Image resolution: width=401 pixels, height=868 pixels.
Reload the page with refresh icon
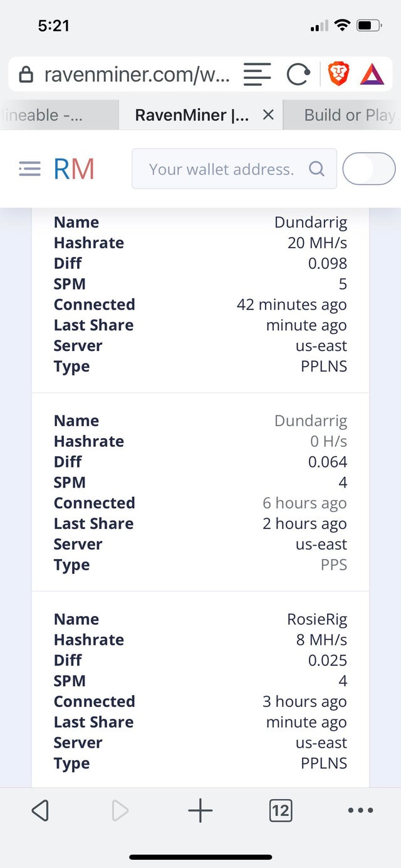pyautogui.click(x=298, y=75)
